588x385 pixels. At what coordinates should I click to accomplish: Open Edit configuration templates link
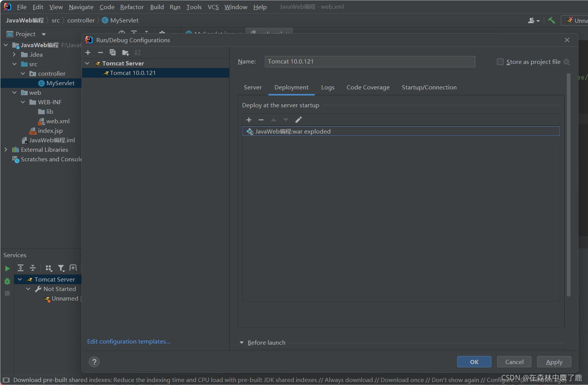pos(129,342)
